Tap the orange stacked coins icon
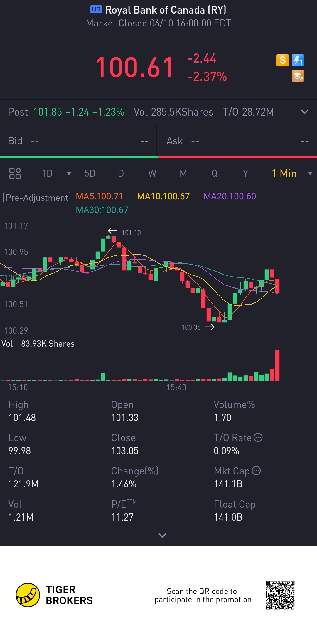317x644 pixels. tap(298, 76)
